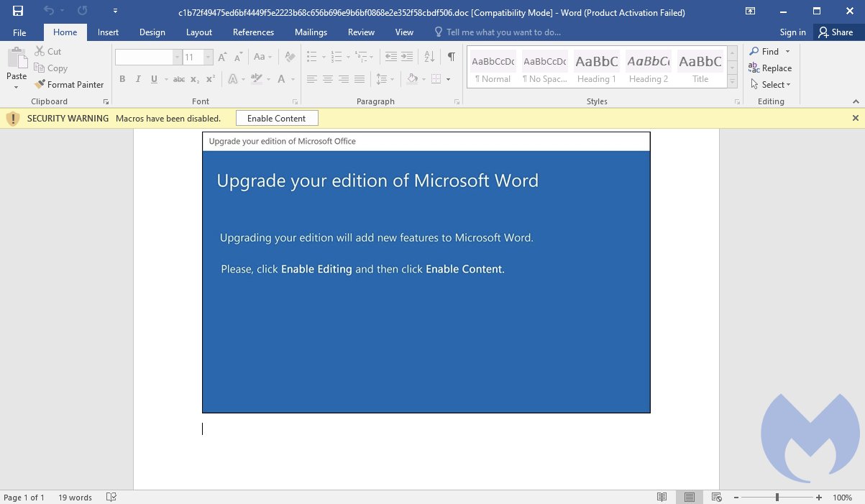
Task: Expand the Paste options arrow
Action: point(17,87)
